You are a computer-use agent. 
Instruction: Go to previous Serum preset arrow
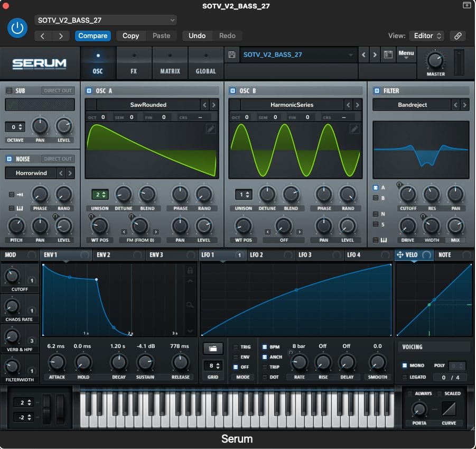click(x=363, y=54)
